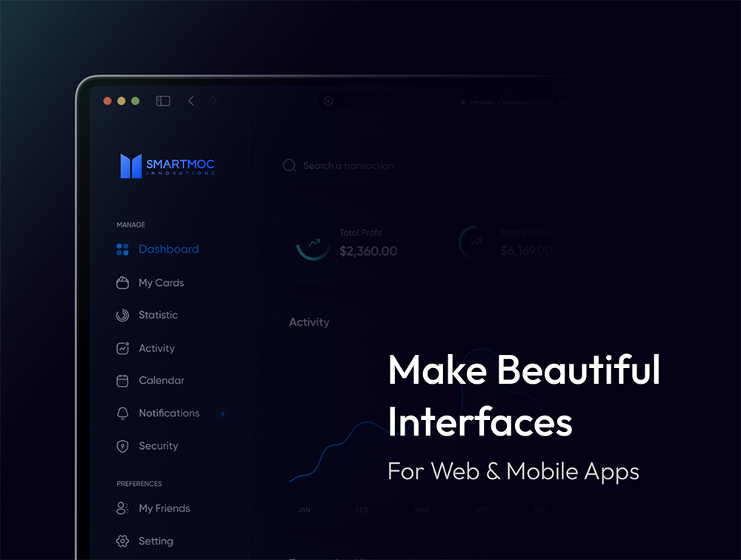Click the Notifications bell icon
The image size is (741, 560).
tap(123, 413)
